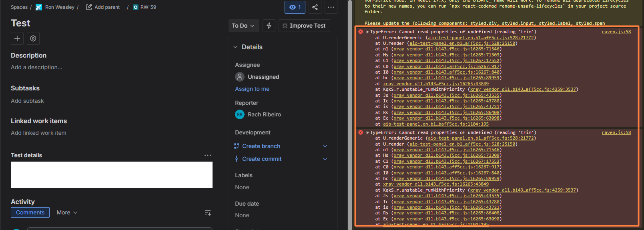Expand the Create branch chevron
The width and height of the screenshot is (644, 230).
pos(325,146)
